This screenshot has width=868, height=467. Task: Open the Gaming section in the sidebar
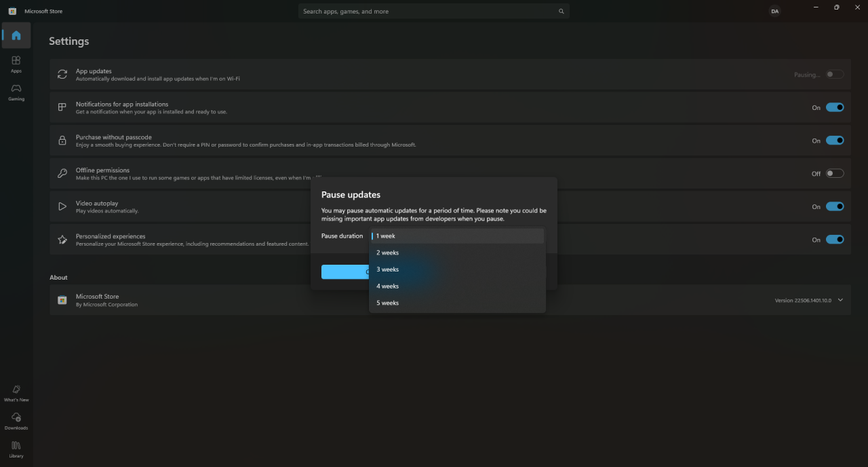[16, 92]
